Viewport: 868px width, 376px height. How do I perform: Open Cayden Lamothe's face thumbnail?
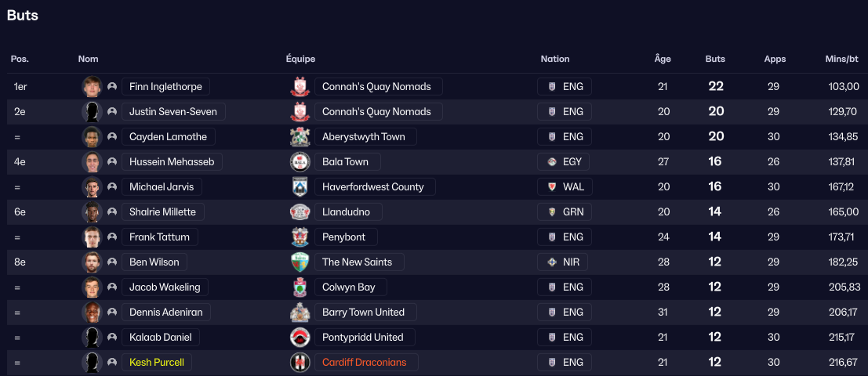(93, 137)
